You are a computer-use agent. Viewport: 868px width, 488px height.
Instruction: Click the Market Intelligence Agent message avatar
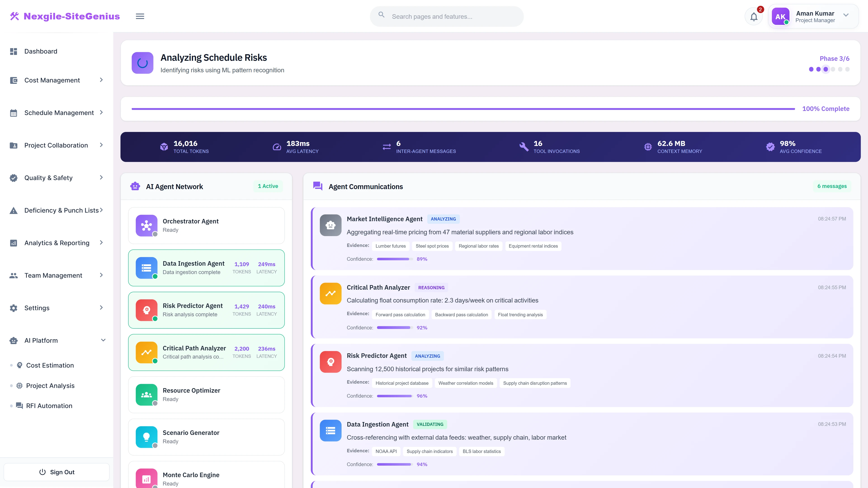[330, 225]
